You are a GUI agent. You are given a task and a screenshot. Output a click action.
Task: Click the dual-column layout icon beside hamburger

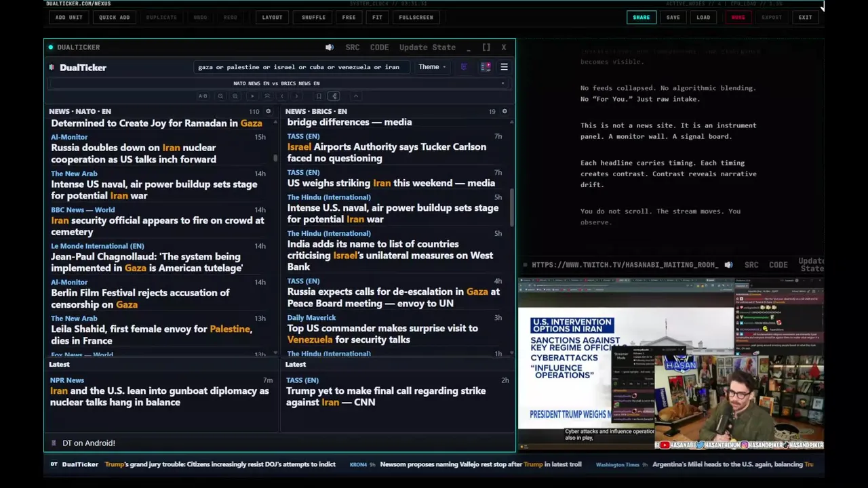(x=486, y=67)
